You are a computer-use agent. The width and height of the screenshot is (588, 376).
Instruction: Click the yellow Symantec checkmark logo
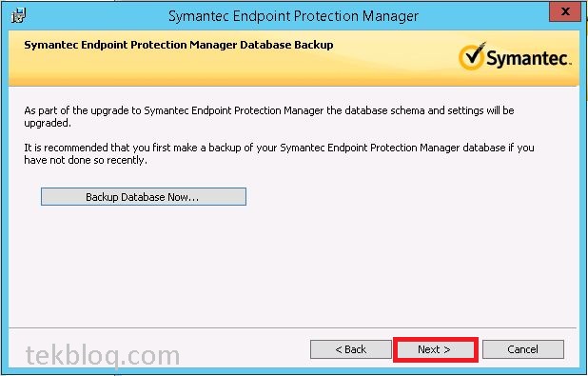click(472, 56)
